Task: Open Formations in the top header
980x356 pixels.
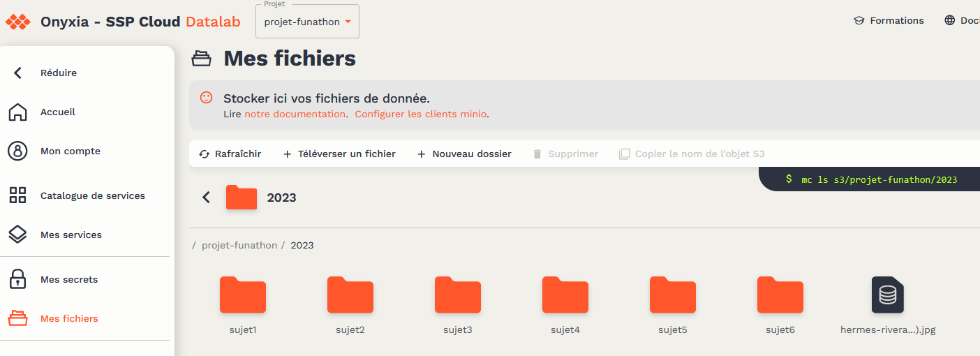Action: 889,20
